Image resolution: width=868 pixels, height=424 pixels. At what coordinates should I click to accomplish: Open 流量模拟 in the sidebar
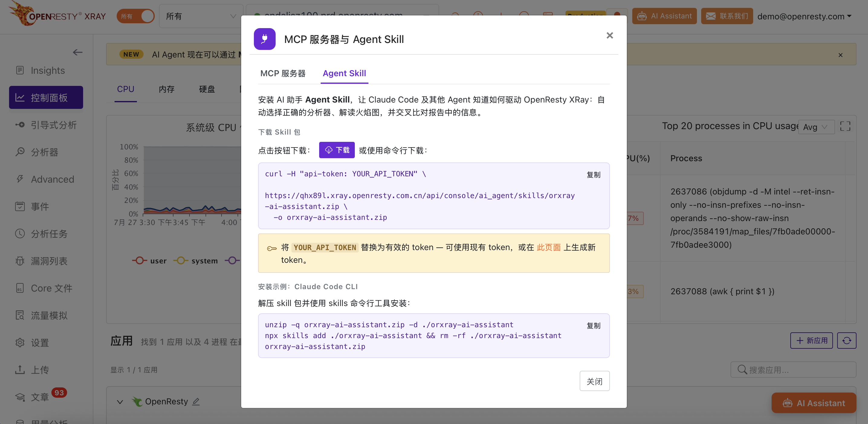46,315
